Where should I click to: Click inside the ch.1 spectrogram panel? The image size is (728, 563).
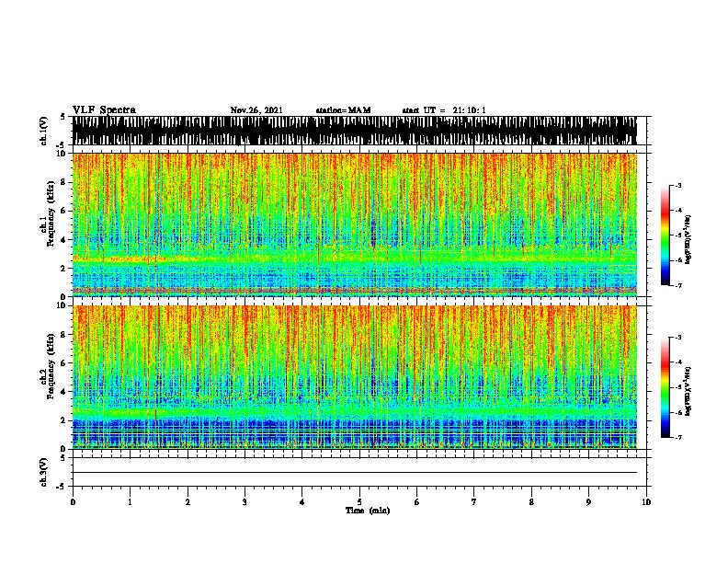coord(355,224)
